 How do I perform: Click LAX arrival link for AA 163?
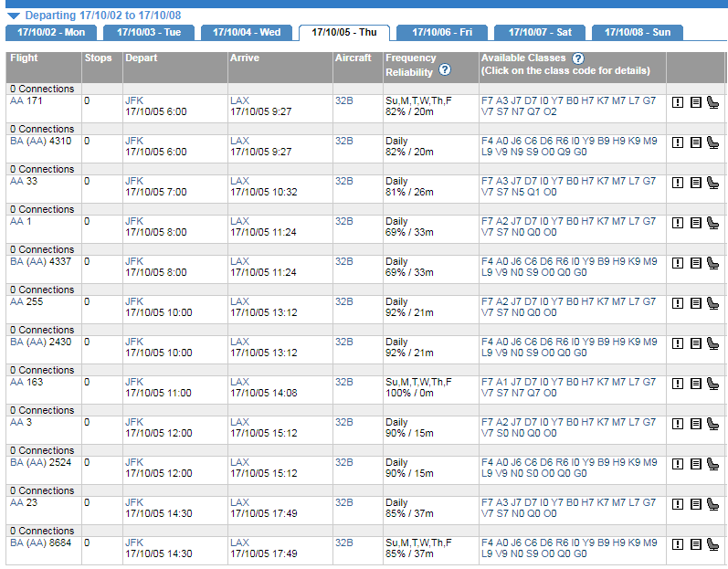239,382
